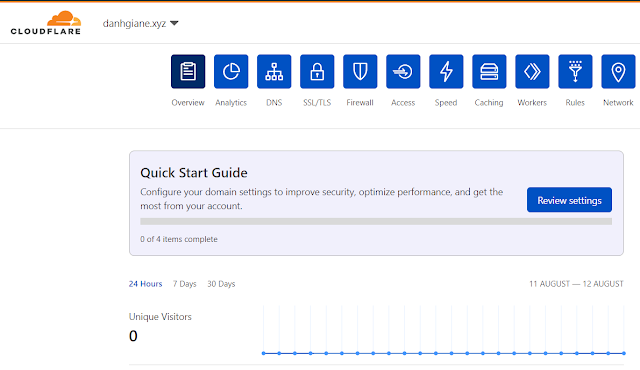Open the Workers code brackets icon

point(532,71)
